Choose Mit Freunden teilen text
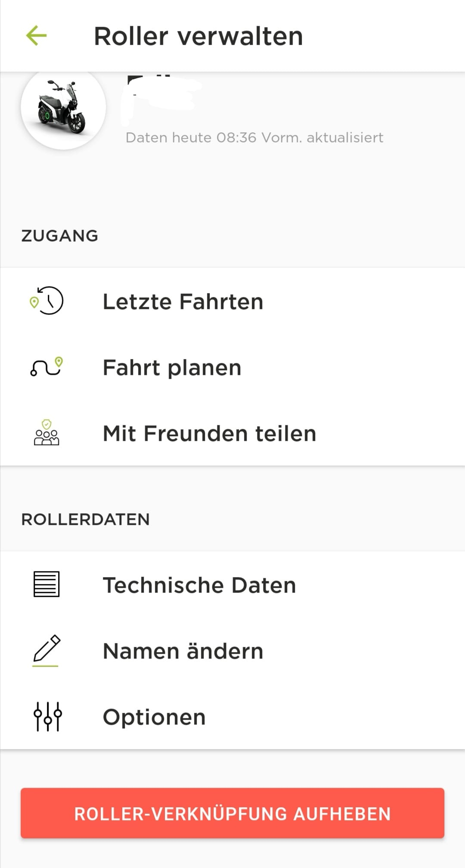 point(209,434)
